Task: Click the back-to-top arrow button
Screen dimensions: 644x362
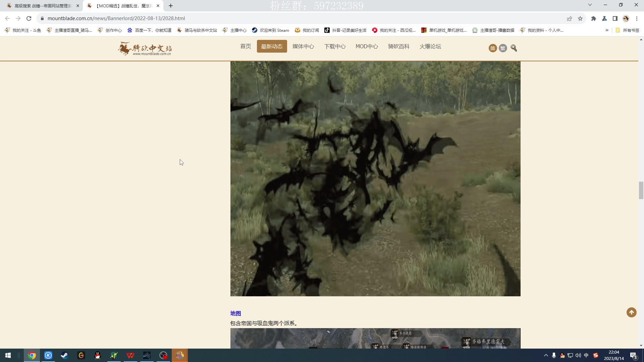Action: pyautogui.click(x=632, y=312)
